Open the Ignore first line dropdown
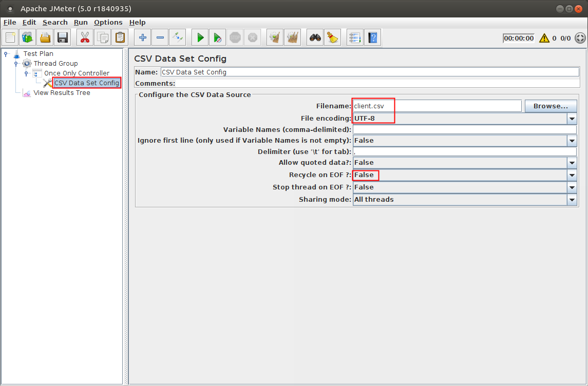This screenshot has width=588, height=386. coord(572,141)
